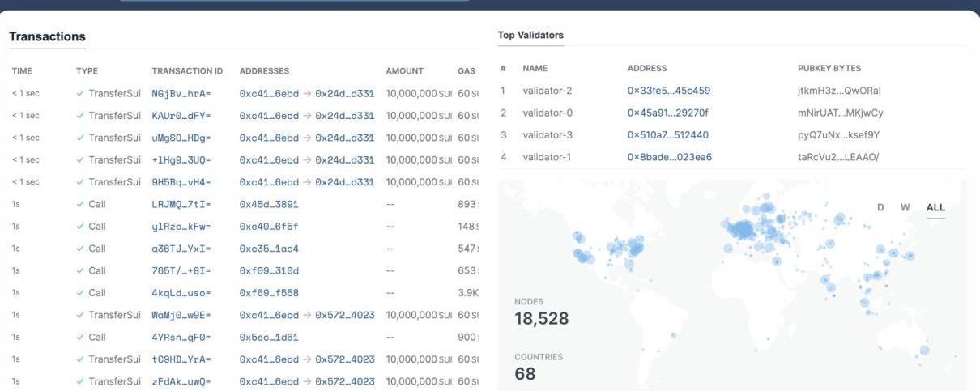980x391 pixels.
Task: Click transaction ID KAUr0_dFY=
Action: (x=181, y=116)
